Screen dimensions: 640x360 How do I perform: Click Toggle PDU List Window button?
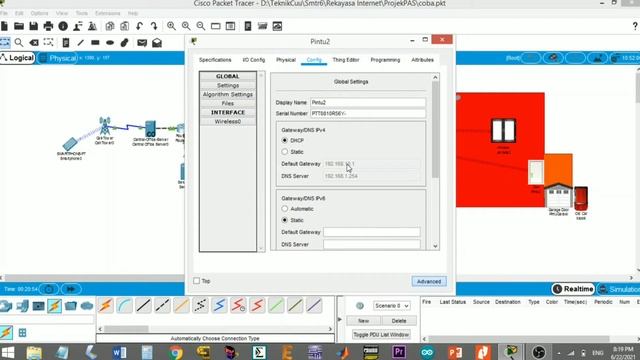click(381, 335)
